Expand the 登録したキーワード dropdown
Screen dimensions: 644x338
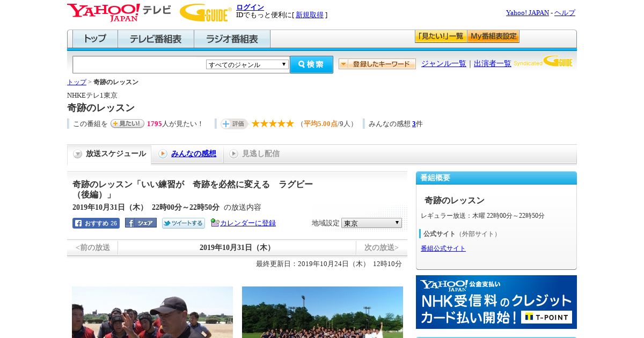[377, 64]
